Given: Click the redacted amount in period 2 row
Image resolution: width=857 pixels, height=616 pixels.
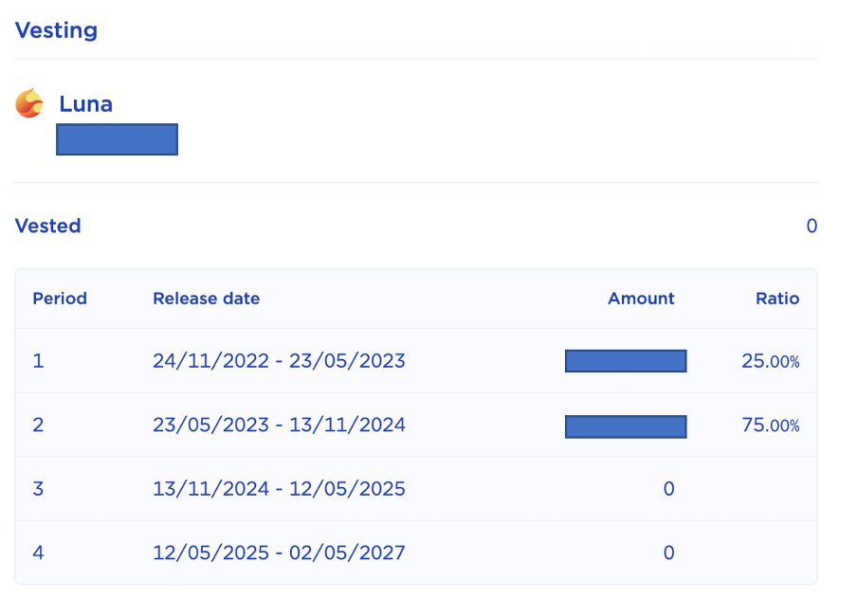Looking at the screenshot, I should pyautogui.click(x=626, y=426).
